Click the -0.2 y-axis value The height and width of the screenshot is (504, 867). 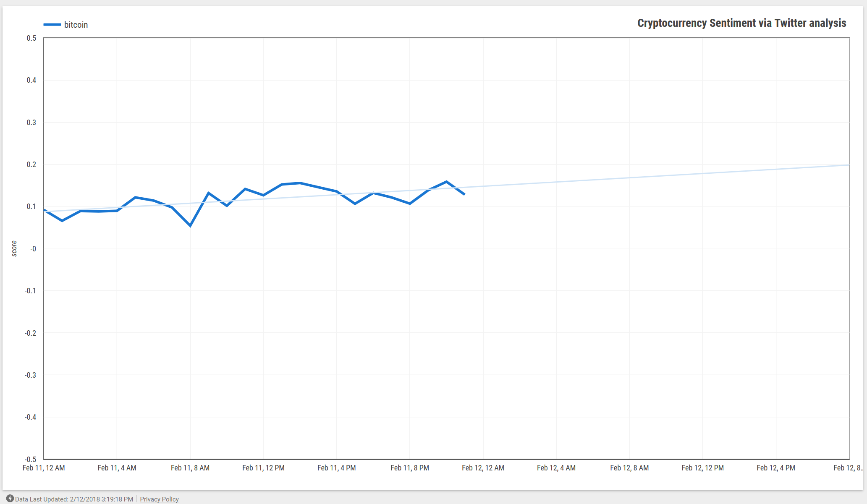pos(30,333)
